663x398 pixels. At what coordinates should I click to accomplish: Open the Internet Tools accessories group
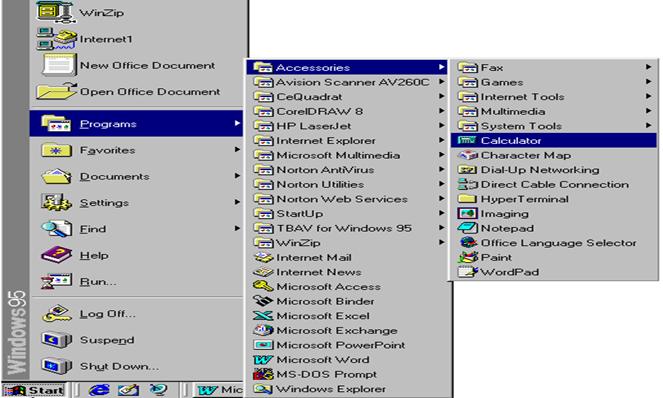point(554,96)
